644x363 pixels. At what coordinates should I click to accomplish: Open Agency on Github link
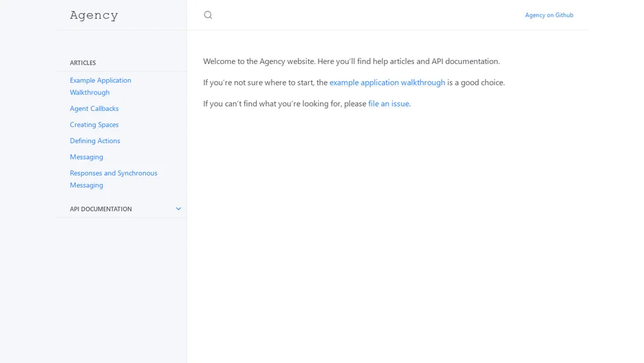[549, 15]
